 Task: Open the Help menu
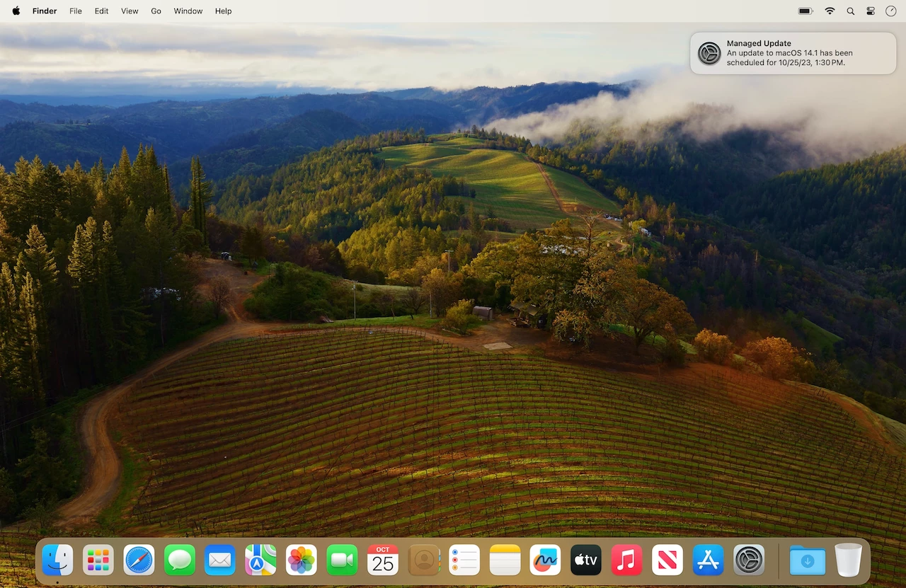tap(224, 11)
